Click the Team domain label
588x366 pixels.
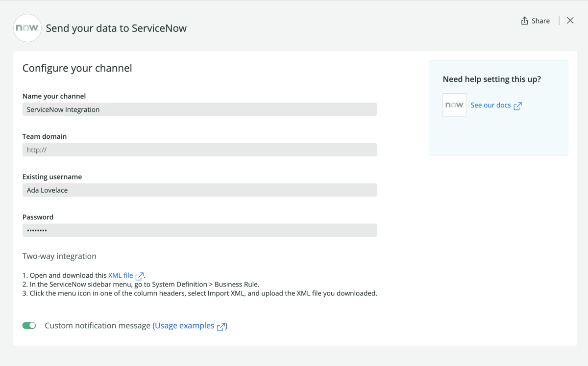point(45,136)
